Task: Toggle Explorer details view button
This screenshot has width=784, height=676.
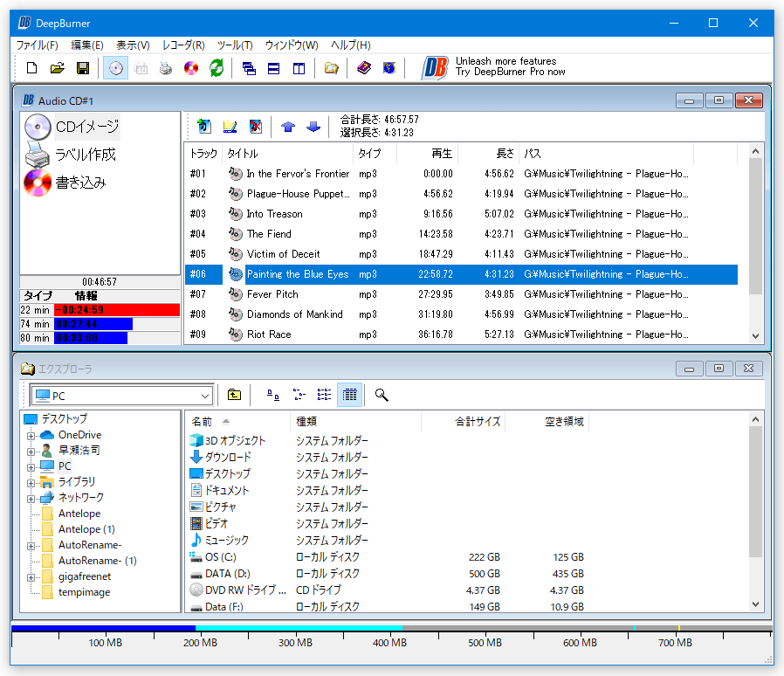Action: coord(349,395)
